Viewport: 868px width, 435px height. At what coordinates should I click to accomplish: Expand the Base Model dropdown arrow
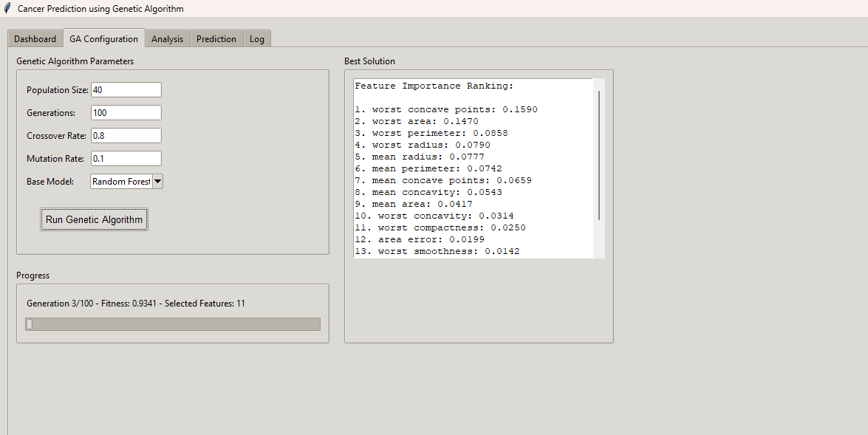pos(157,182)
